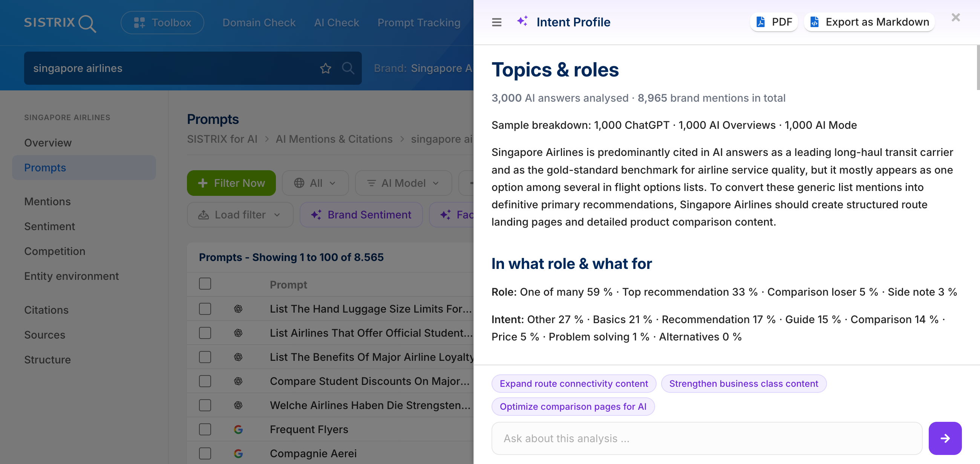Open Structure in the sidebar
The image size is (980, 464).
(47, 360)
